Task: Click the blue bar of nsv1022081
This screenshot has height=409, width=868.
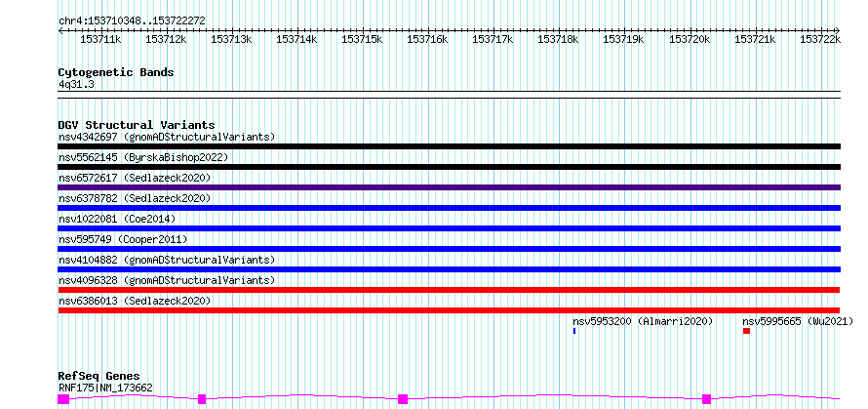Action: point(450,228)
